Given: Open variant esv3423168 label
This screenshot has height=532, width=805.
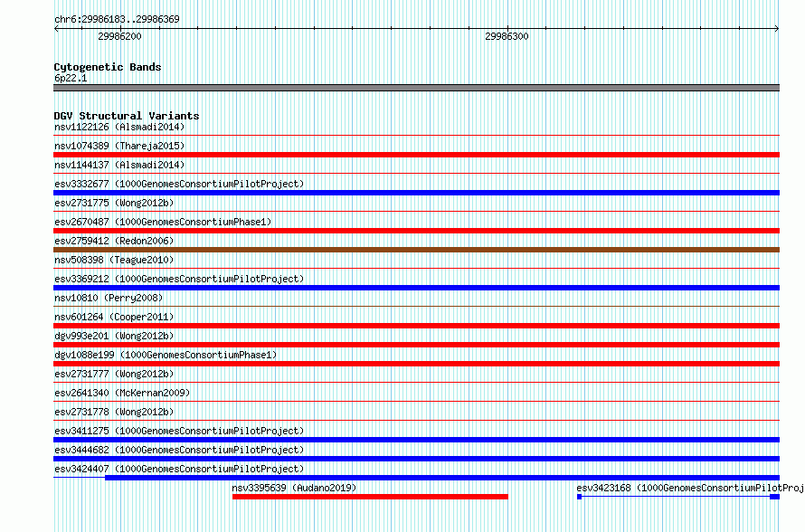Looking at the screenshot, I should (690, 488).
